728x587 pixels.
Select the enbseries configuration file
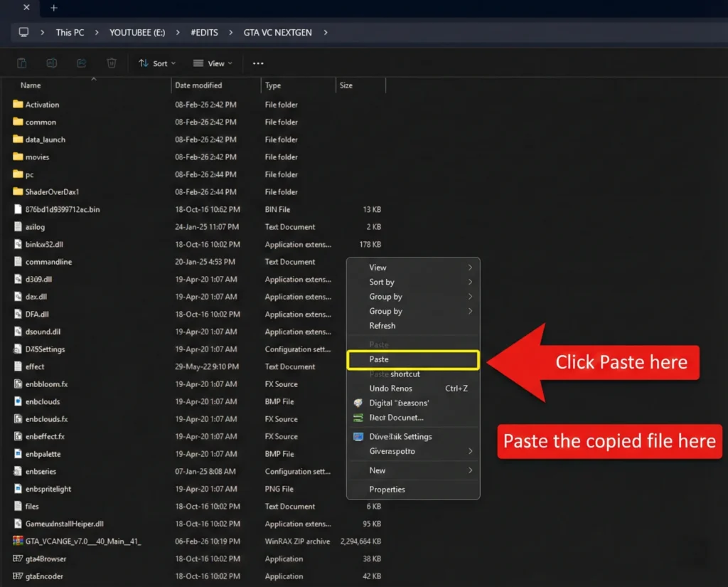click(41, 472)
